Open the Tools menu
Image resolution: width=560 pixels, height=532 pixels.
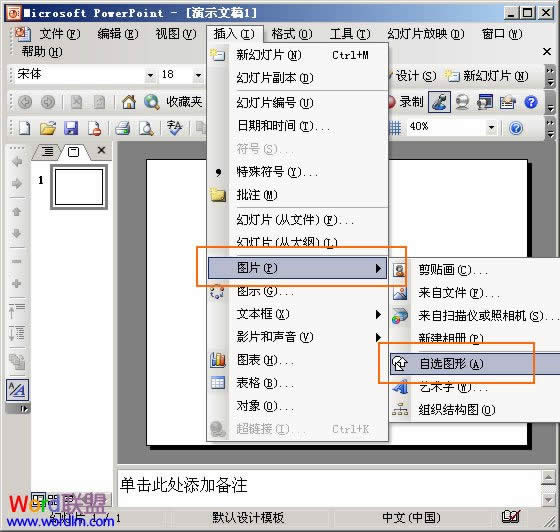[x=350, y=34]
